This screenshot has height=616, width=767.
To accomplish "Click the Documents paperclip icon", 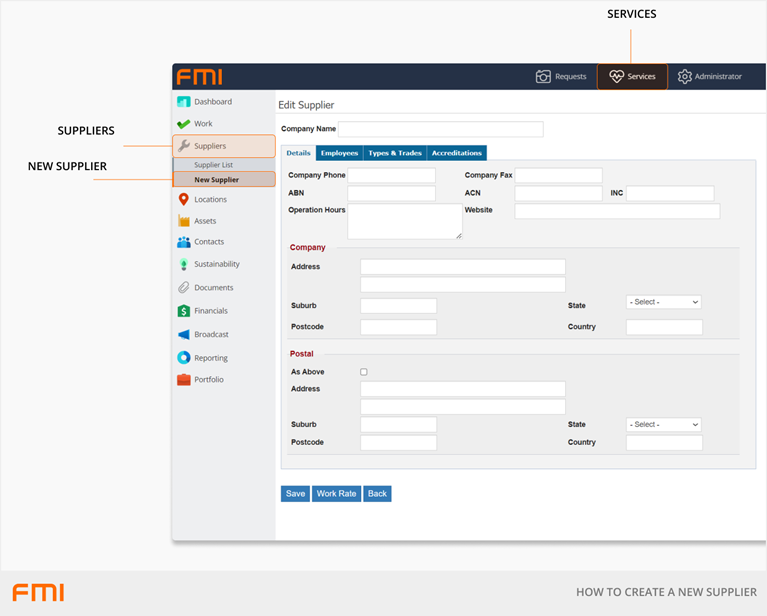I will tap(184, 288).
